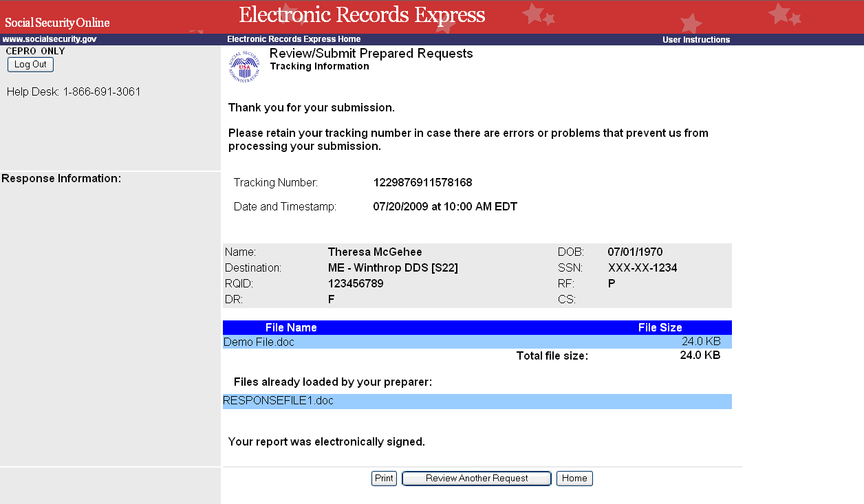
Task: Click the Demo File.doc row
Action: tap(477, 342)
